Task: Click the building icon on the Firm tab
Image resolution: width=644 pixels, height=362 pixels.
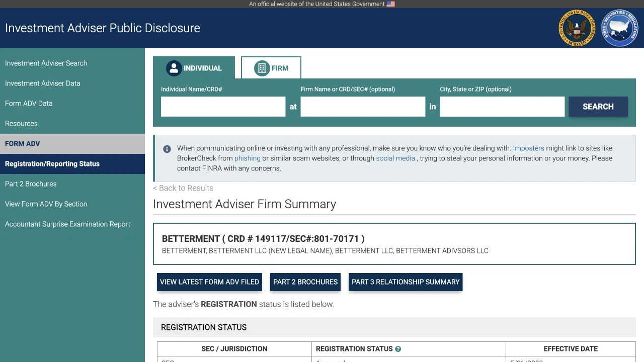Action: tap(262, 68)
